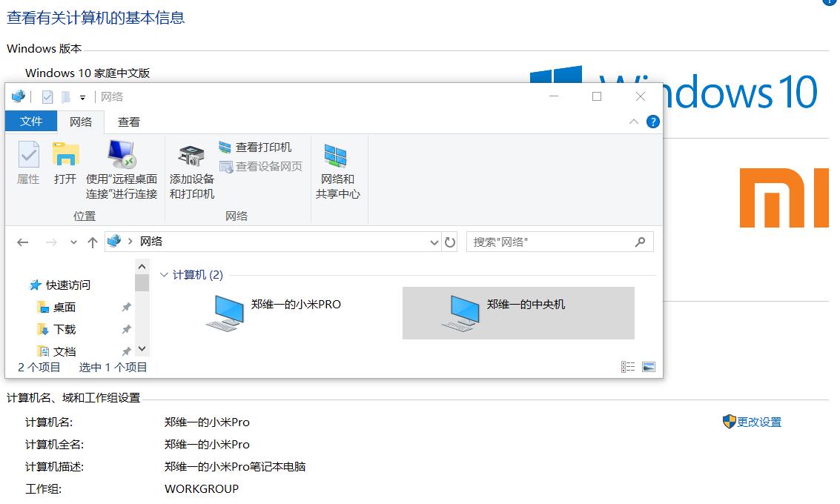Click the Windows 10 家庭中文版 edition text

click(87, 73)
